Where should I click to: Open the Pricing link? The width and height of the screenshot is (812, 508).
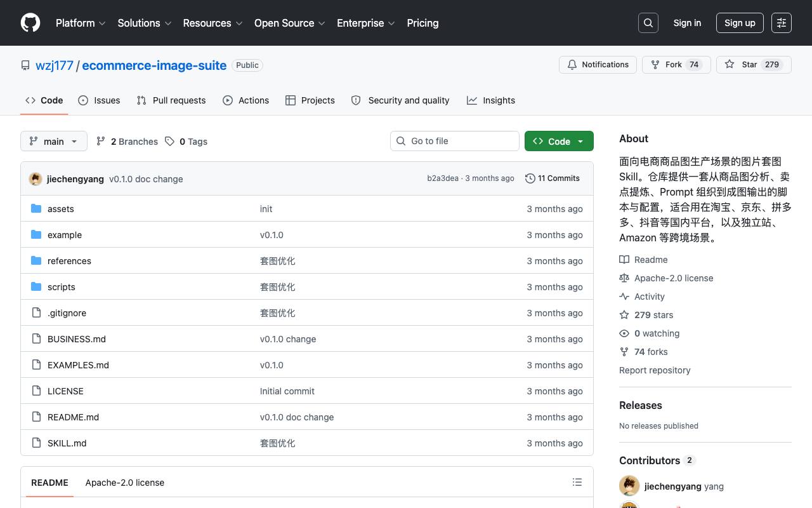click(422, 23)
